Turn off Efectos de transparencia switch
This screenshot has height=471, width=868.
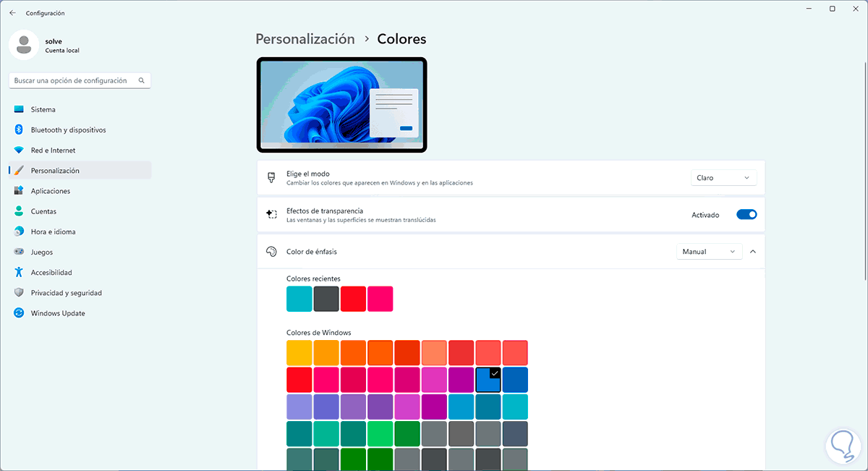click(746, 214)
